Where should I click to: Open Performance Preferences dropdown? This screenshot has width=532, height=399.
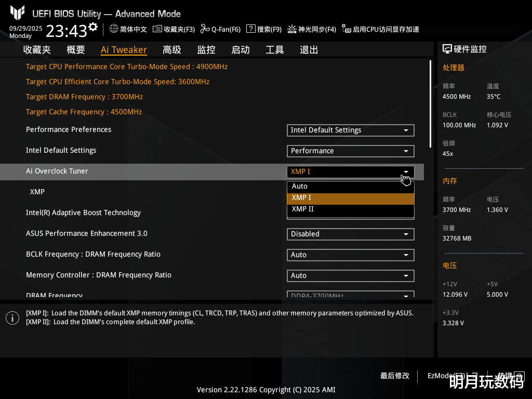click(x=351, y=130)
